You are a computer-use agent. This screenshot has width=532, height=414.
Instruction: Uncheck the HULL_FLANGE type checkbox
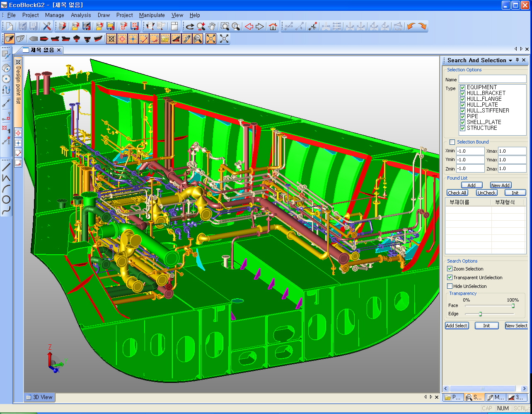click(462, 99)
